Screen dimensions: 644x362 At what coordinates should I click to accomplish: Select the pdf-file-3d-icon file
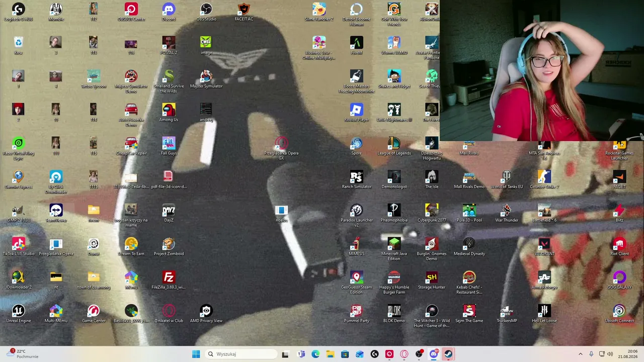coord(169,180)
